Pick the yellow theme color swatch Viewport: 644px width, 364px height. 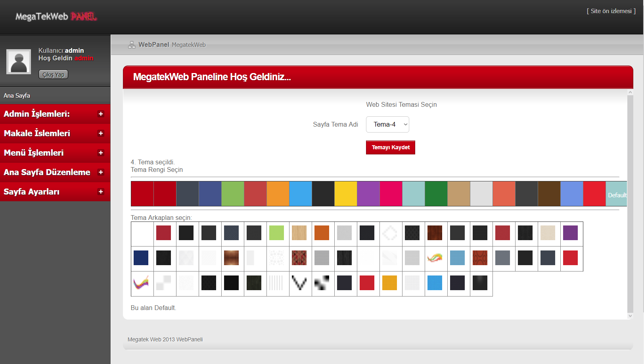[x=345, y=194]
